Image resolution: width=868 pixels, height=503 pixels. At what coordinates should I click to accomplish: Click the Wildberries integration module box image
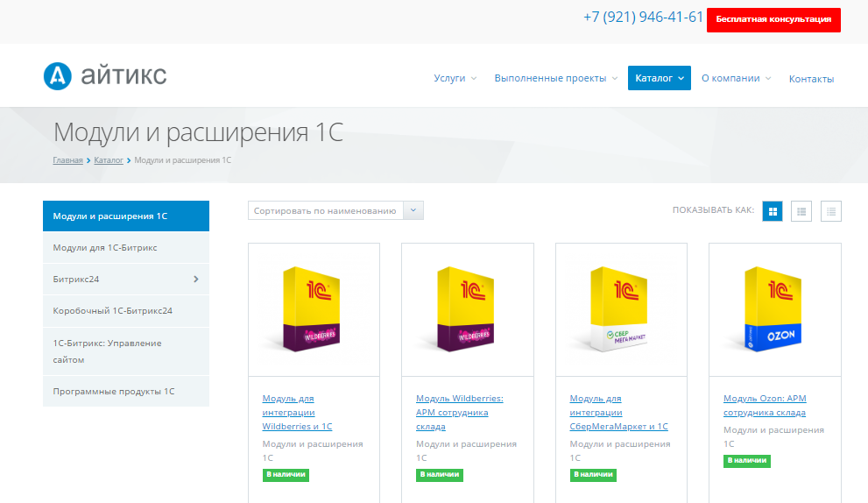pos(312,308)
